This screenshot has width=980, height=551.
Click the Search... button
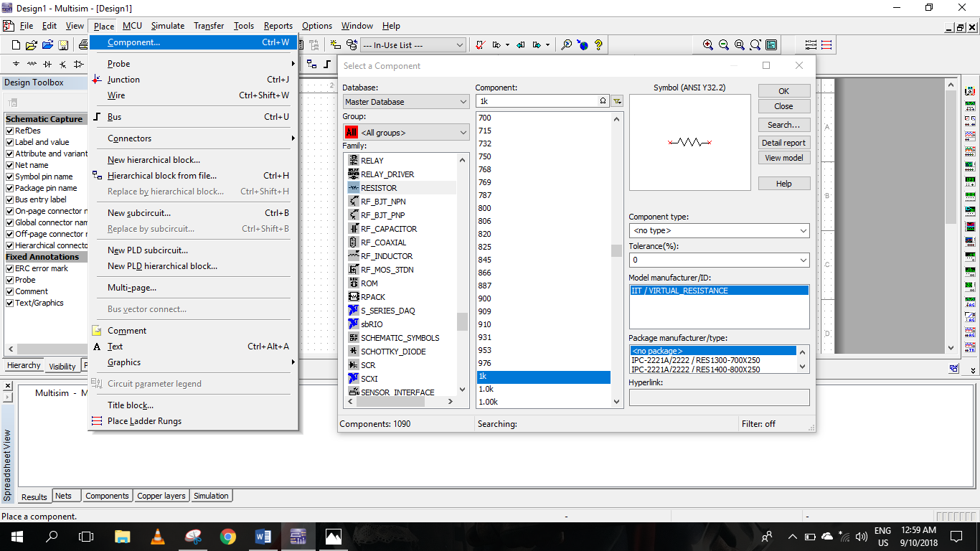[784, 125]
